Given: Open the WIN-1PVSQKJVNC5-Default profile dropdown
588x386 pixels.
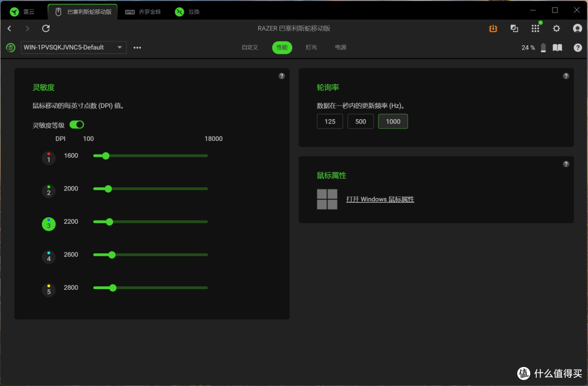Looking at the screenshot, I should pos(73,48).
